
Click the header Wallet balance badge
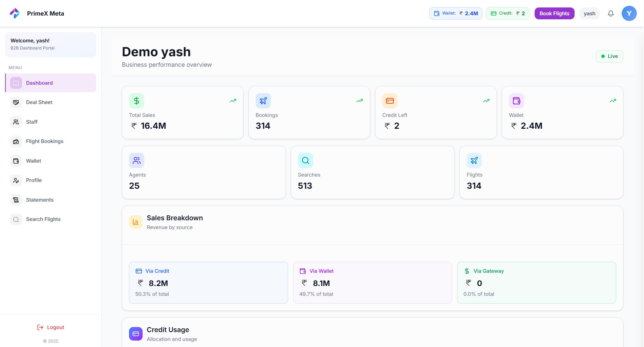tap(456, 14)
